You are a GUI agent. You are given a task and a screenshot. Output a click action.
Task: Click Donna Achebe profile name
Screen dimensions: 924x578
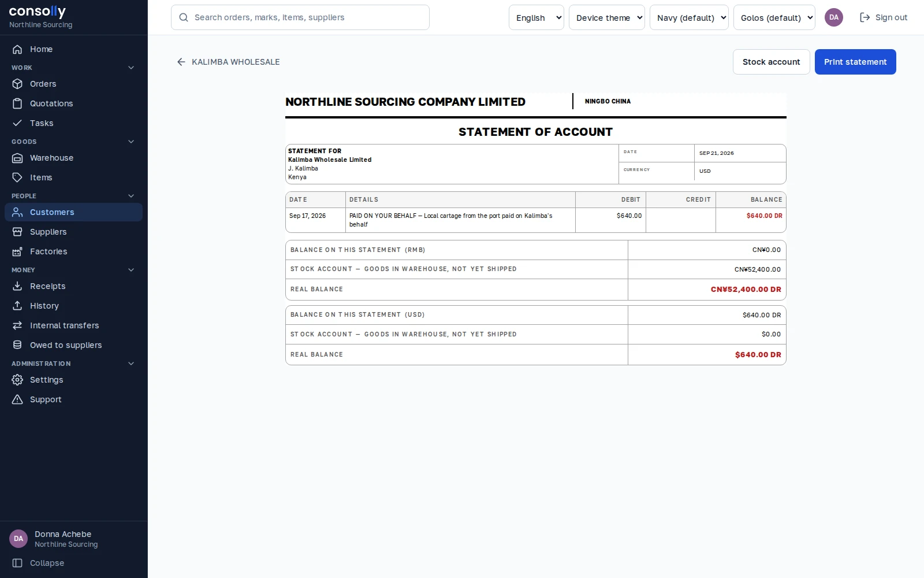click(x=63, y=534)
